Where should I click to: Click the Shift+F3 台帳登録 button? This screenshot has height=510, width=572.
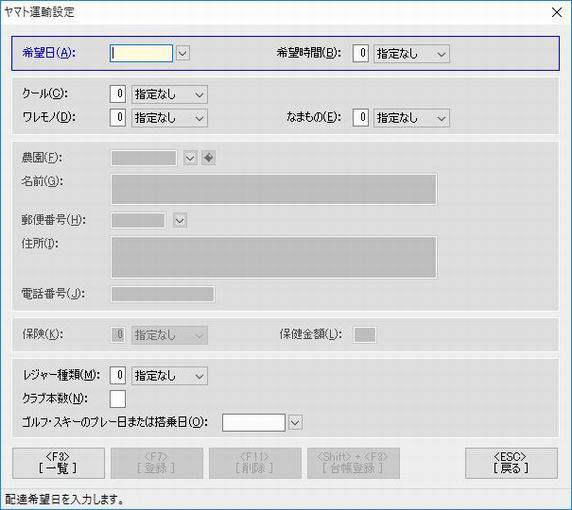point(353,463)
